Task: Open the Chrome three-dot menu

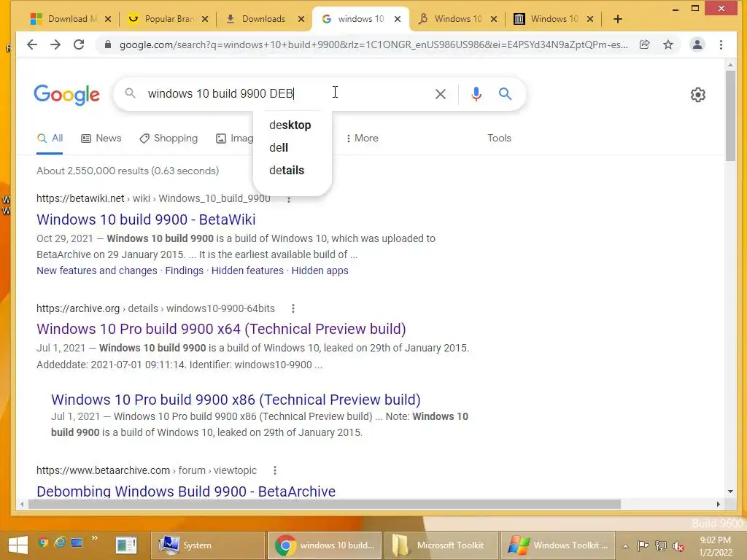Action: tap(721, 44)
